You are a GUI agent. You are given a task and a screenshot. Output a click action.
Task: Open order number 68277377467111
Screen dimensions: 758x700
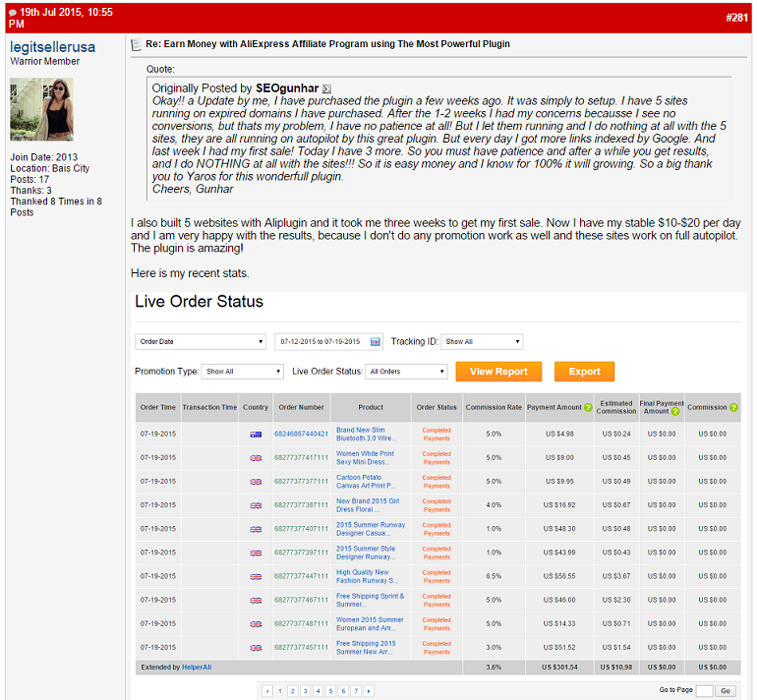click(301, 600)
